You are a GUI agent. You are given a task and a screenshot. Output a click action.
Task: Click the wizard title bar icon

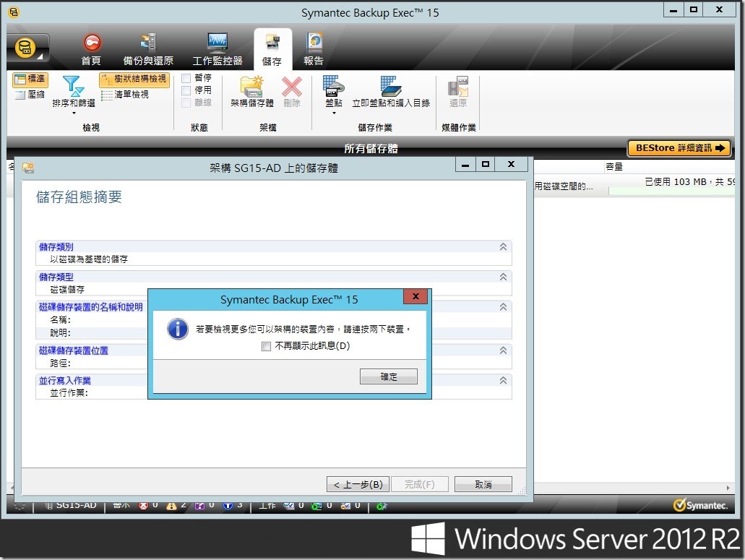(x=28, y=168)
